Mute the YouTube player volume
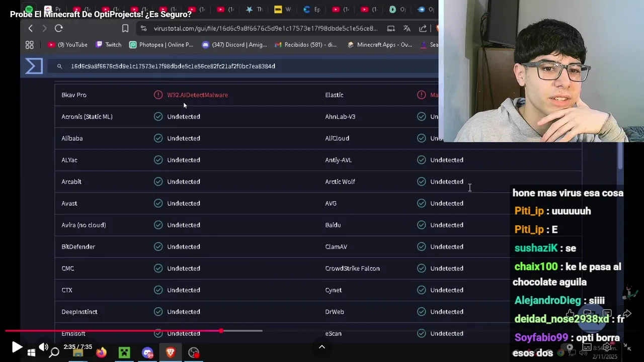The height and width of the screenshot is (362, 644). coord(44,347)
